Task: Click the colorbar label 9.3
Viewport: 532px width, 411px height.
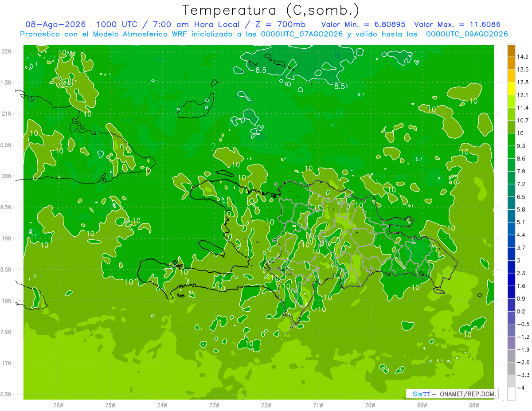Action: pos(521,146)
